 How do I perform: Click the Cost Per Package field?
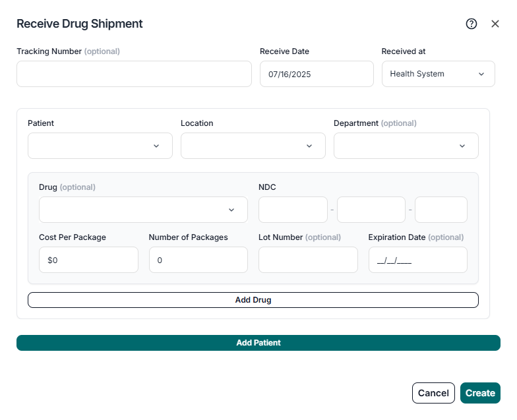[88, 260]
